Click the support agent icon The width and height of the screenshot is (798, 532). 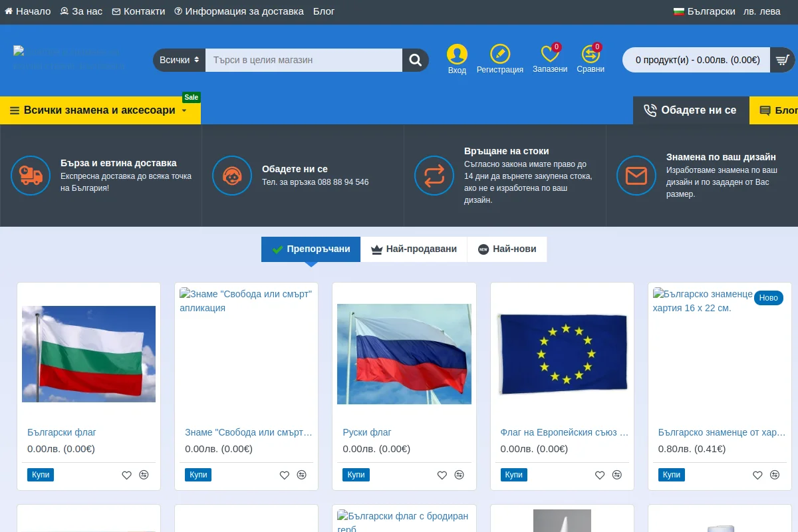[232, 176]
